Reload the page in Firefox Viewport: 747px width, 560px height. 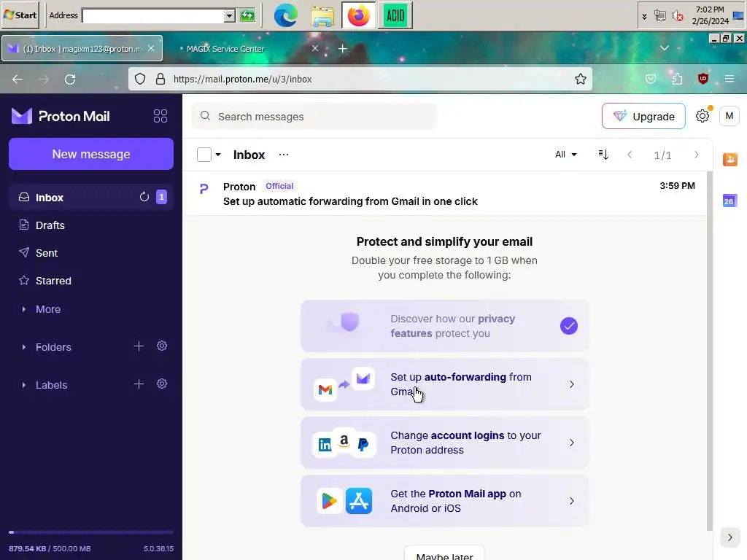[70, 79]
